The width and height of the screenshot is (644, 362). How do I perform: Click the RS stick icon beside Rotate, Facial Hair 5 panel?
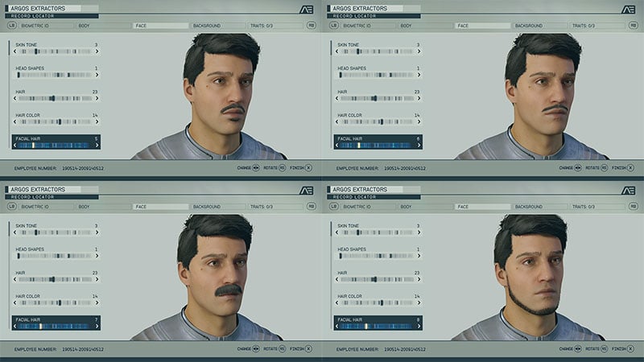[x=283, y=168]
